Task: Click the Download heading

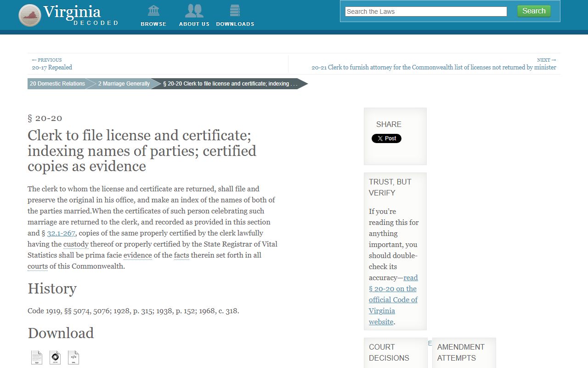Action: 61,333
